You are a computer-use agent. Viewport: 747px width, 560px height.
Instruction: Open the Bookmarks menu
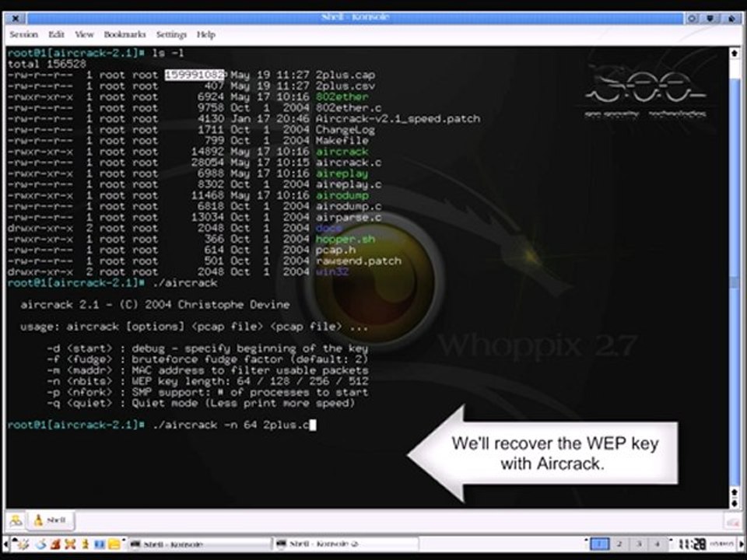[x=124, y=34]
